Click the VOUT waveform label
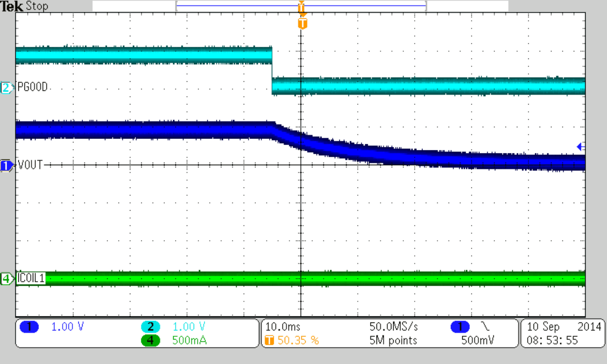Viewport: 607px width, 364px height. coord(30,166)
